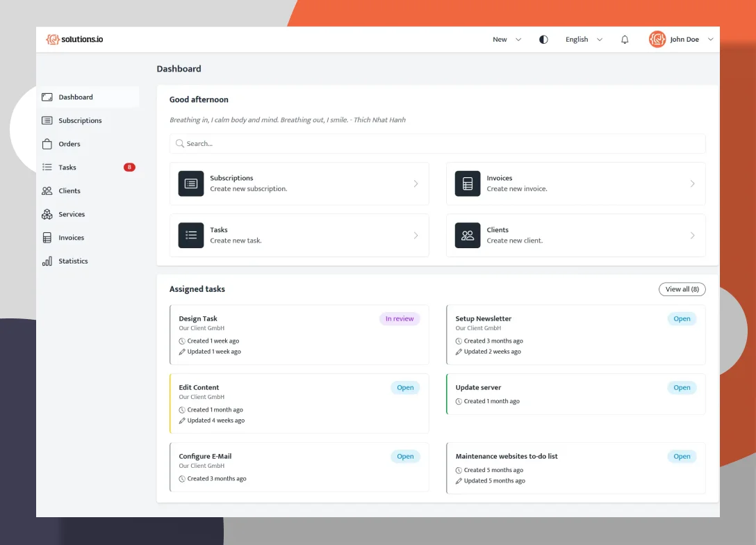
Task: Open the John Doe user menu
Action: [x=681, y=40]
